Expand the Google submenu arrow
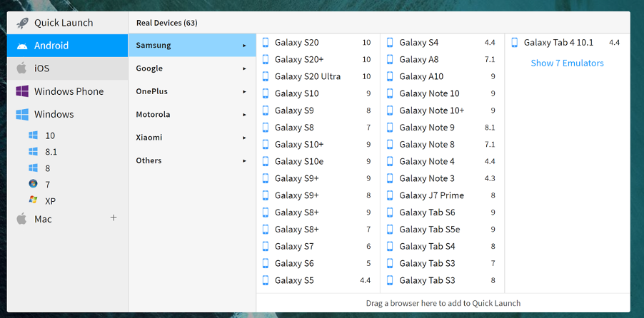Screen dimensions: 644x318 [x=244, y=68]
